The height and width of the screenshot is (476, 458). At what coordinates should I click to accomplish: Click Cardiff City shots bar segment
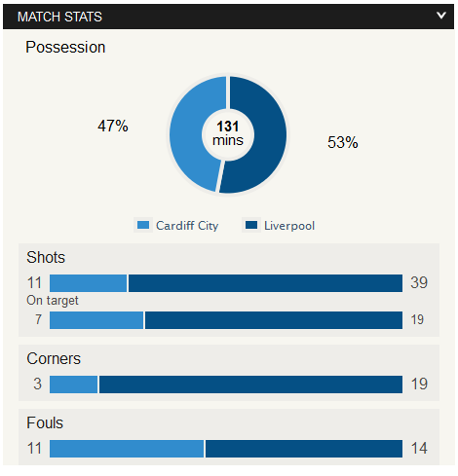pos(88,283)
